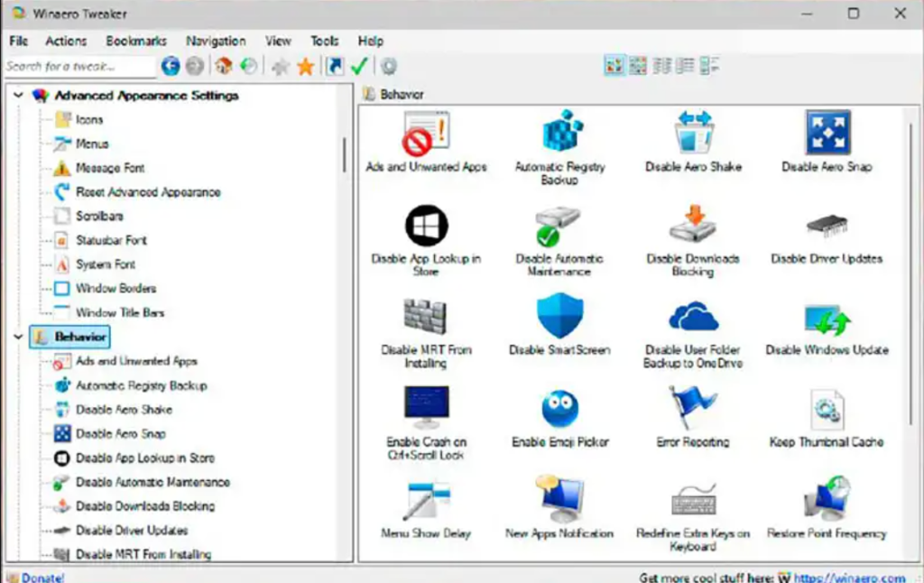The image size is (924, 583).
Task: Click the Search for a tweak field
Action: (79, 66)
